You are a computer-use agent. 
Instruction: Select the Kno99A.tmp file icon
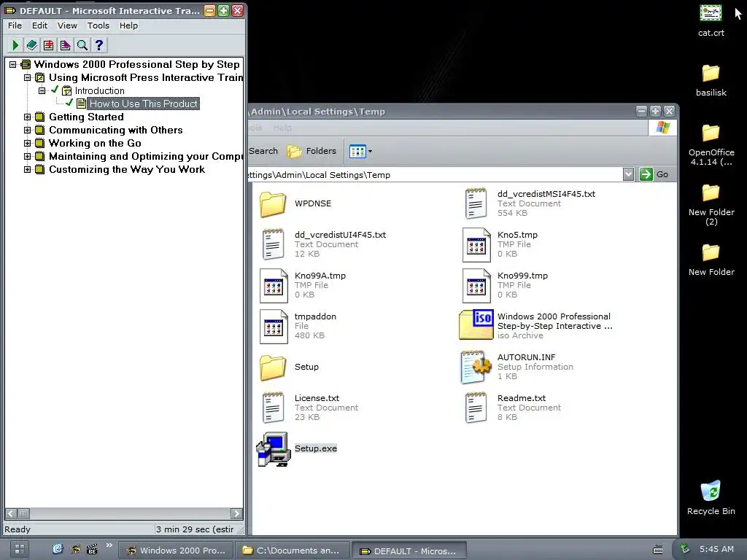pos(274,286)
